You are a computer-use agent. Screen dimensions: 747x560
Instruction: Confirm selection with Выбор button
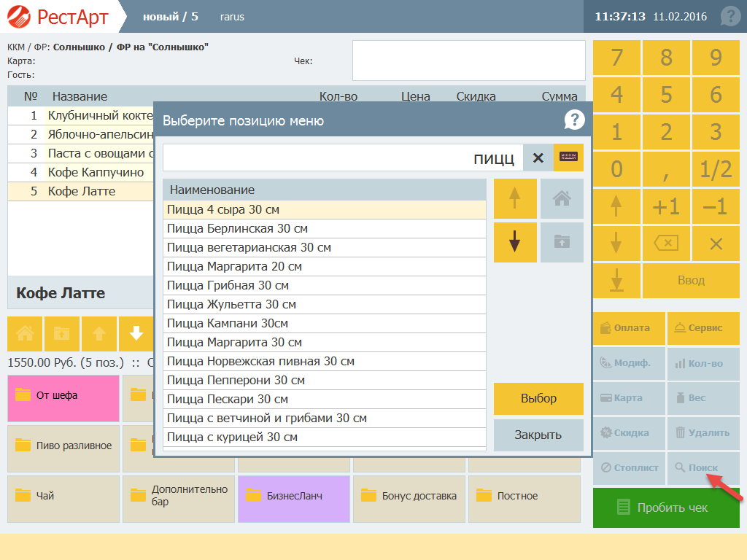point(538,398)
